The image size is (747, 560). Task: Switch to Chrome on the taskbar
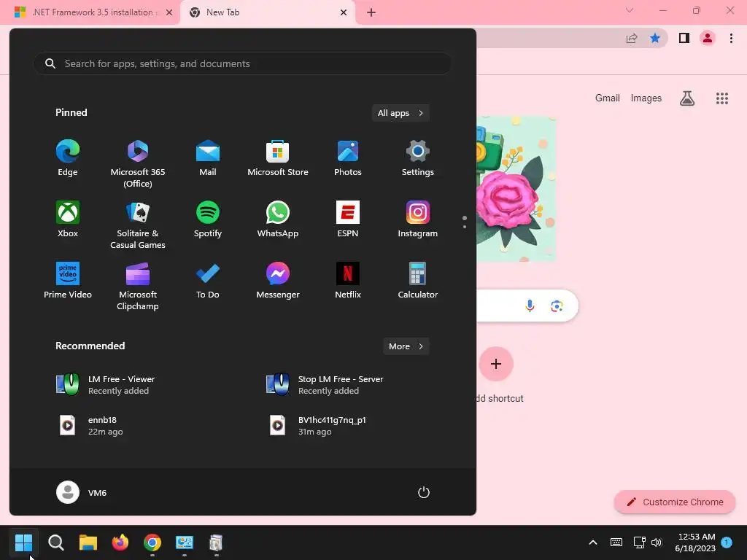[x=152, y=542]
